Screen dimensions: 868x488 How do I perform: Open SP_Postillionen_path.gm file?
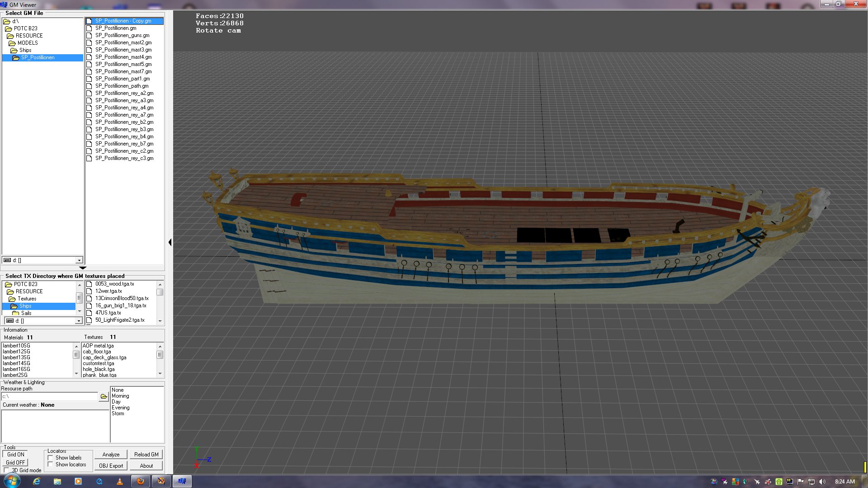tap(122, 86)
